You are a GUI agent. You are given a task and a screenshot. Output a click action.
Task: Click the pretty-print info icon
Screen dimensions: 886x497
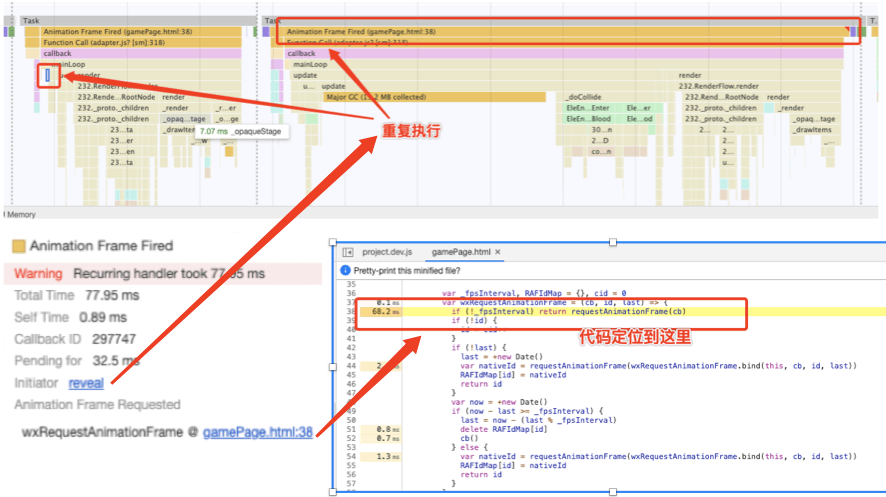click(345, 271)
